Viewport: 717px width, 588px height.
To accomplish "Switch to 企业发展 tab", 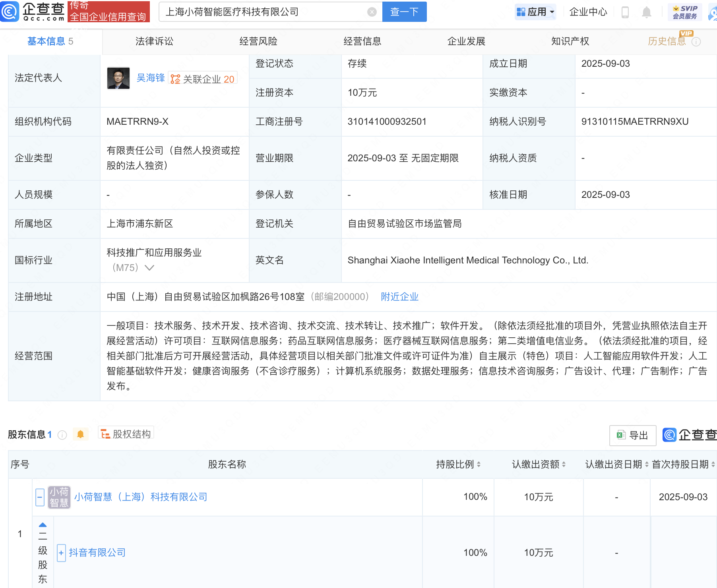I will click(x=466, y=41).
